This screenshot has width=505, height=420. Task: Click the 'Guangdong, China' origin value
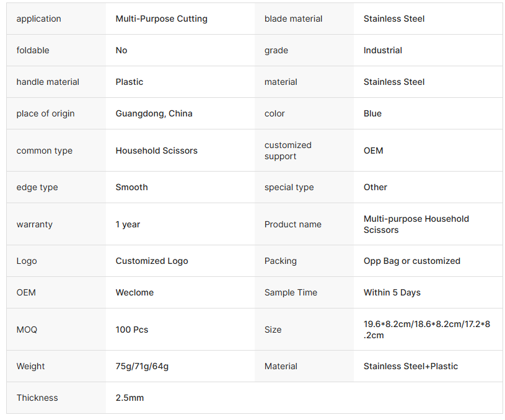point(154,113)
